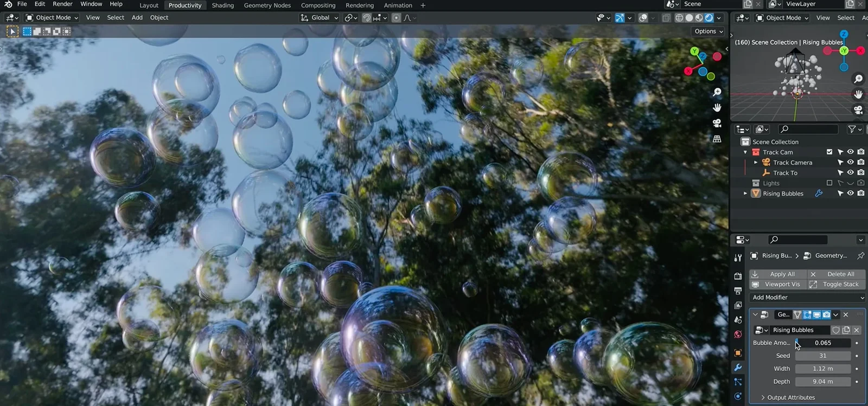This screenshot has height=406, width=868.
Task: Click the zoom viewport magnifier icon in main view
Action: (x=717, y=93)
